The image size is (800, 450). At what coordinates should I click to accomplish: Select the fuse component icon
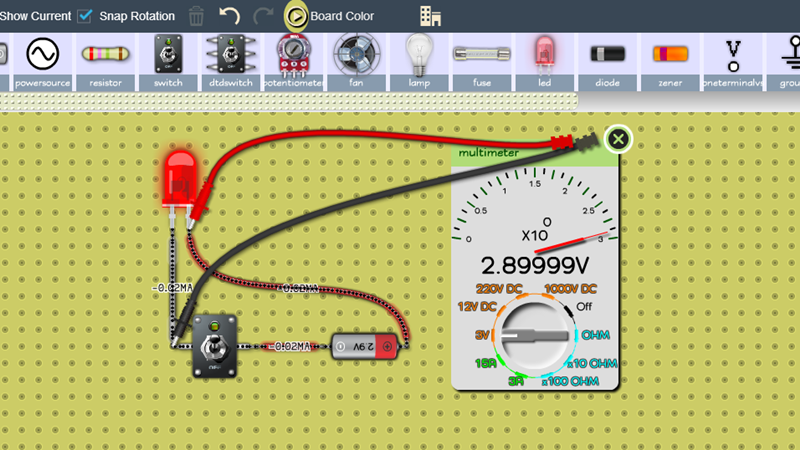coord(481,60)
